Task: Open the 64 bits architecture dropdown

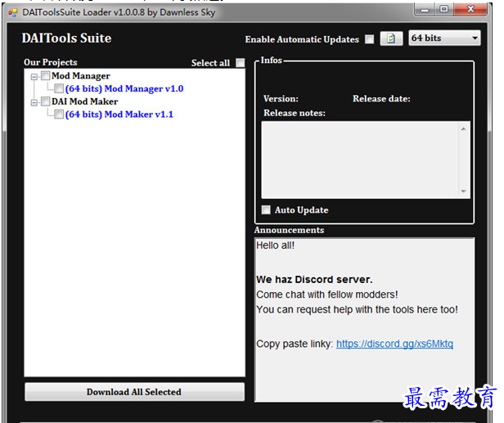Action: pyautogui.click(x=444, y=38)
